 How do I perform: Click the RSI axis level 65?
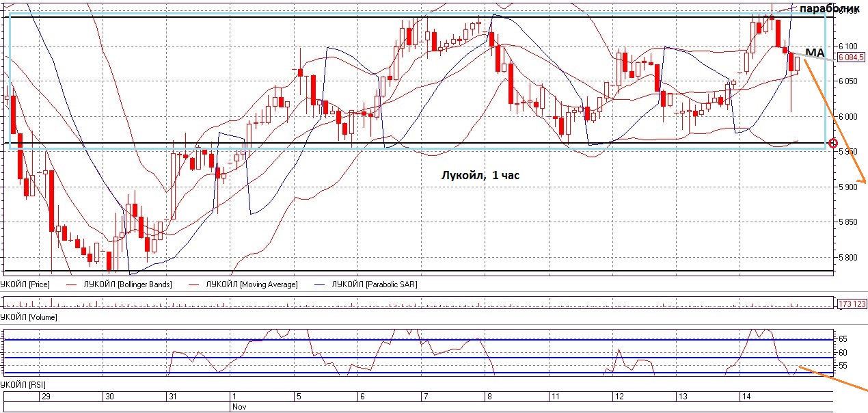click(x=843, y=339)
